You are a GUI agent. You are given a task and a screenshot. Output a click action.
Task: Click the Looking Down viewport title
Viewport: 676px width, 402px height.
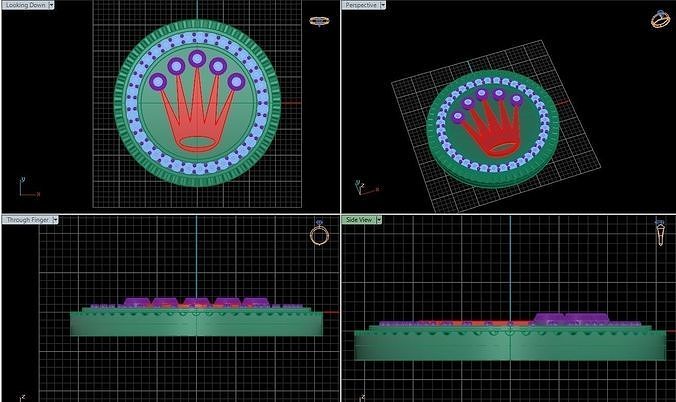click(x=25, y=5)
